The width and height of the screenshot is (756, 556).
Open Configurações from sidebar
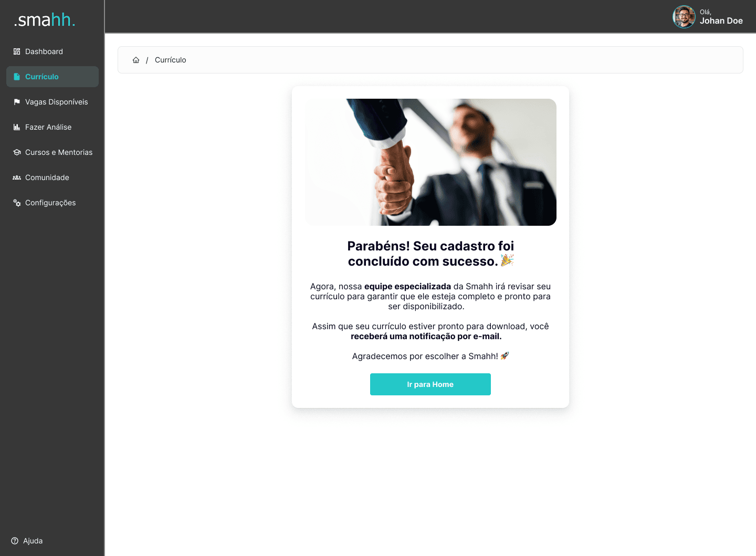52,203
